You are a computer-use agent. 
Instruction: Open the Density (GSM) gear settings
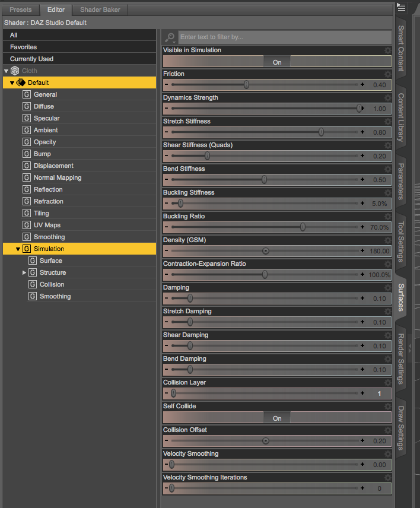(x=388, y=240)
